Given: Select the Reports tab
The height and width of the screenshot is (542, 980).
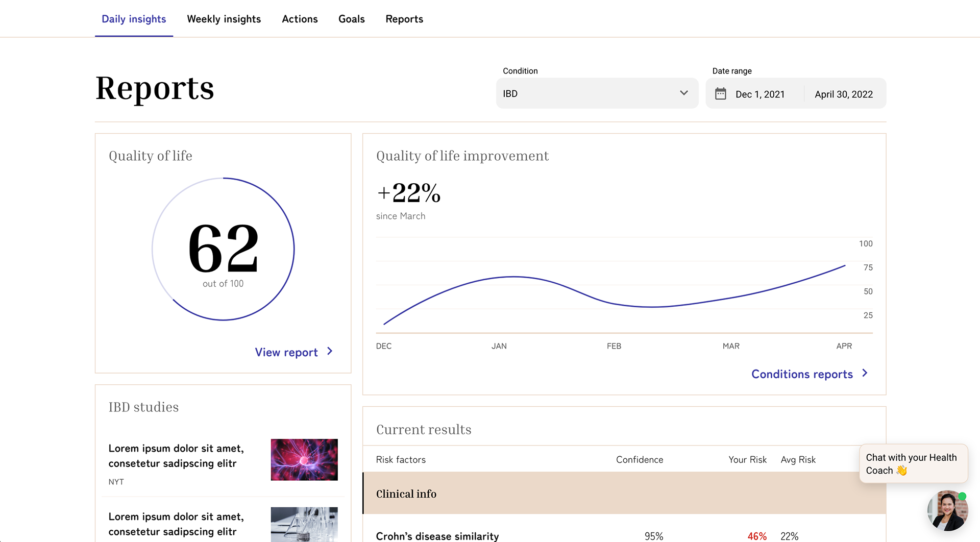Looking at the screenshot, I should tap(404, 19).
